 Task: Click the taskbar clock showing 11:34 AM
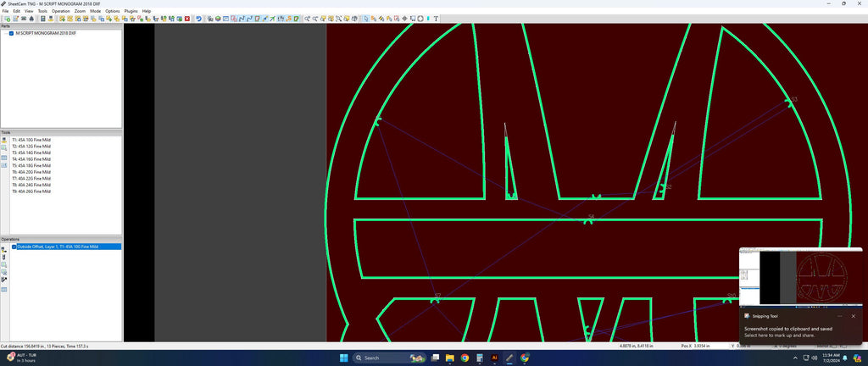(831, 358)
